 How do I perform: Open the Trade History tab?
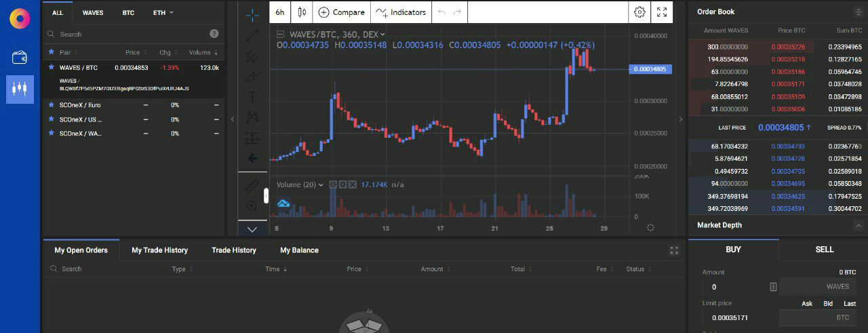(x=234, y=250)
